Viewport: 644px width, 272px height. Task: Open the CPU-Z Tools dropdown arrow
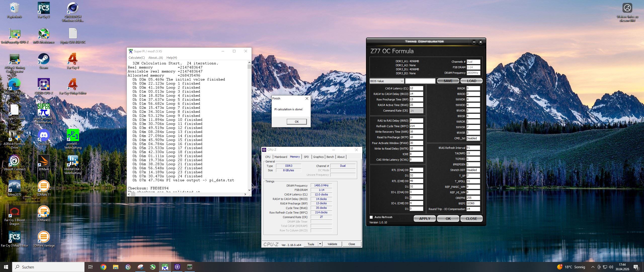[x=320, y=244]
